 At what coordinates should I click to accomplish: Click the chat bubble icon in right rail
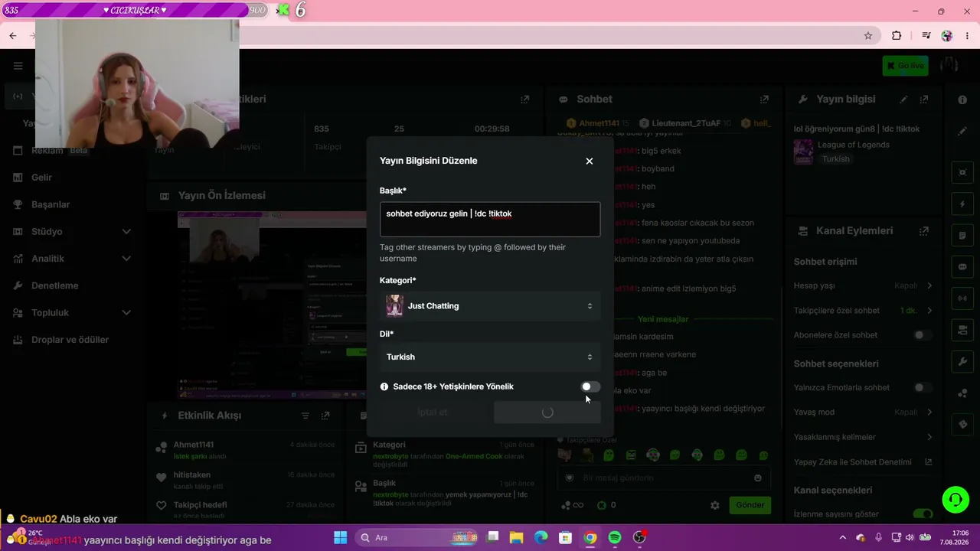coord(962,267)
